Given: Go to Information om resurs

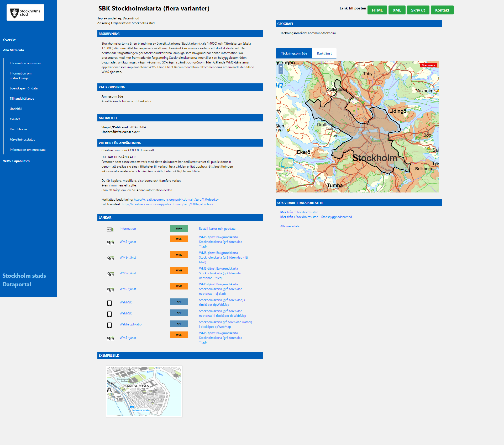Looking at the screenshot, I should pyautogui.click(x=25, y=63).
